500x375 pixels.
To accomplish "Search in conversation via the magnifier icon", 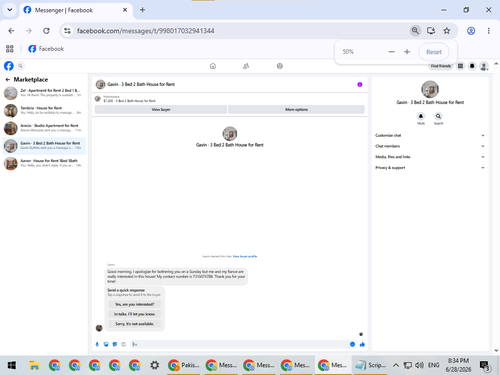I will pos(438,116).
